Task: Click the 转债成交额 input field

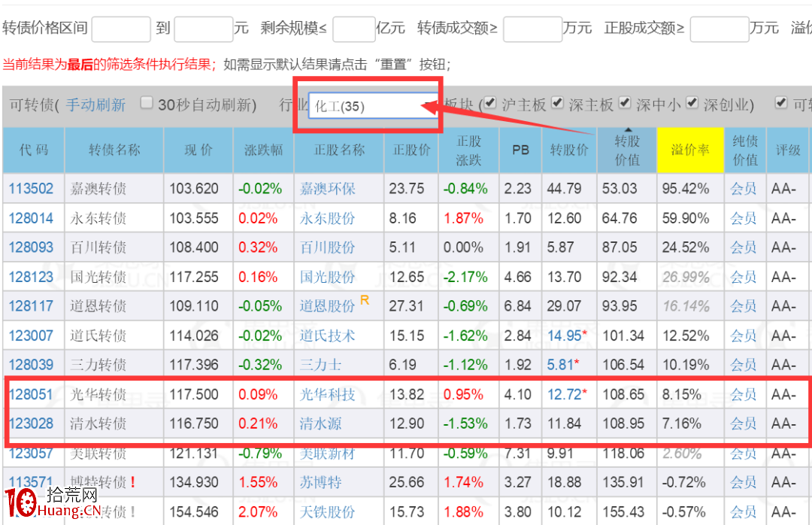Action: pyautogui.click(x=532, y=29)
